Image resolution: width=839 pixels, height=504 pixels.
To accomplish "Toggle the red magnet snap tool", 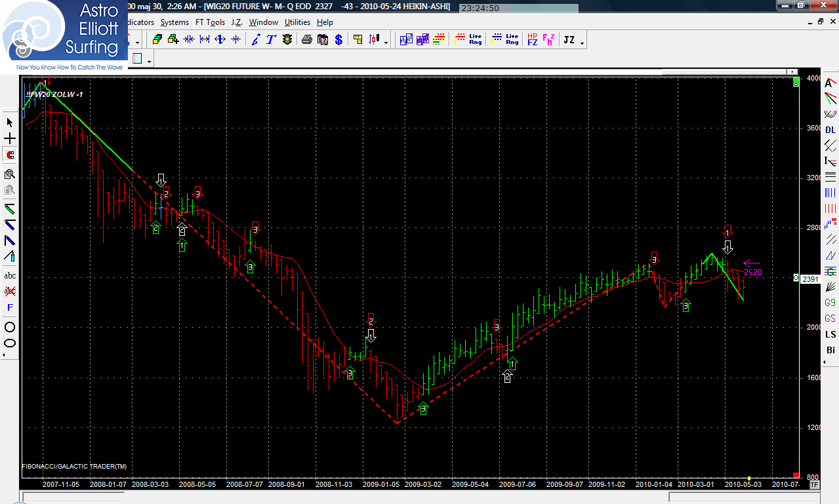I will [x=10, y=155].
